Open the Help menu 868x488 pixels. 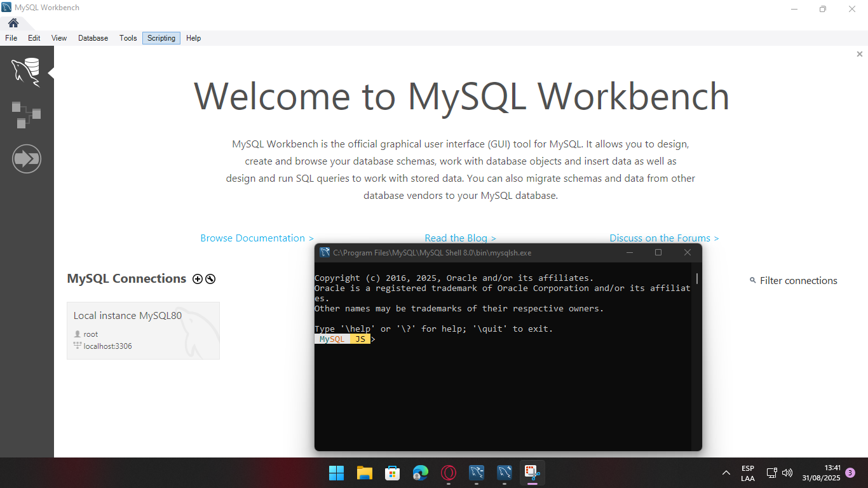[194, 38]
